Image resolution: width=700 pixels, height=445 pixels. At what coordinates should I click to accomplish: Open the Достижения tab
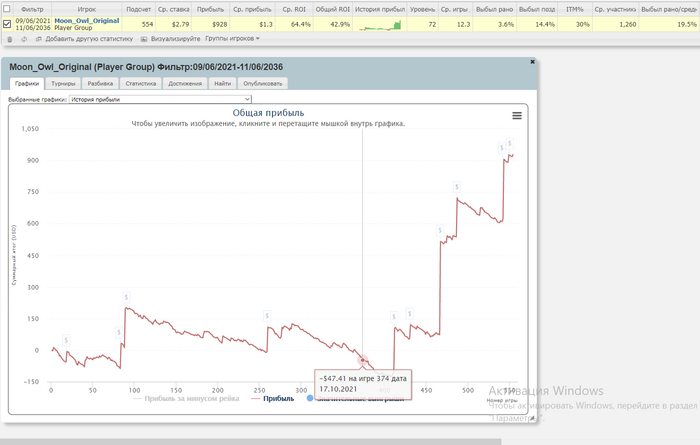(x=185, y=83)
